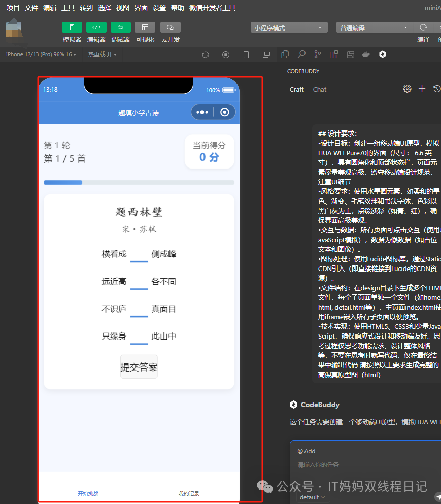Toggle the device rotation phone icon
Image resolution: width=441 pixels, height=504 pixels.
(246, 54)
